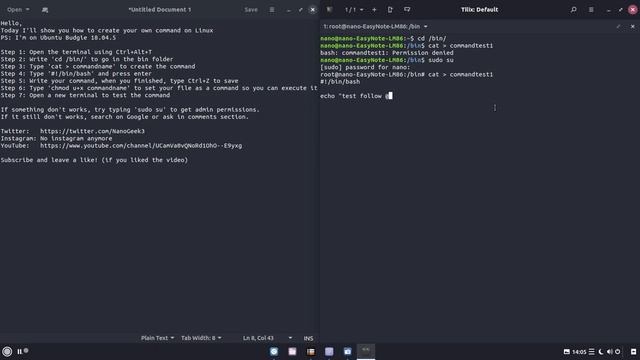
Task: Click the Save button in text editor
Action: tap(251, 10)
